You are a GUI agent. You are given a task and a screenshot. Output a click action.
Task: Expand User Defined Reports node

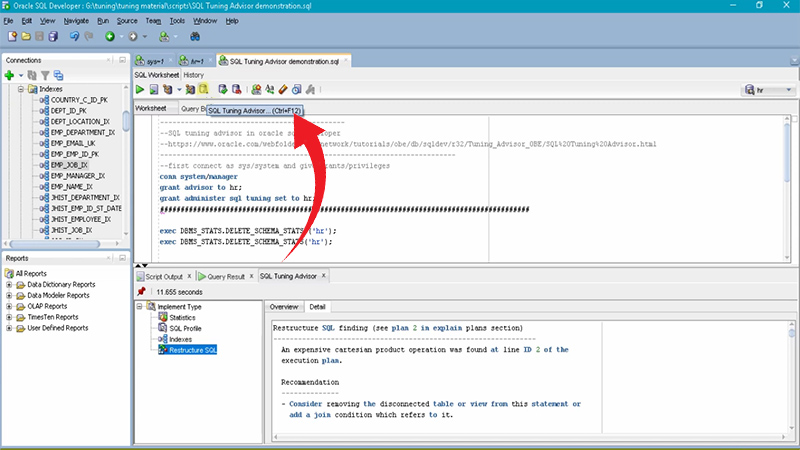coord(9,328)
